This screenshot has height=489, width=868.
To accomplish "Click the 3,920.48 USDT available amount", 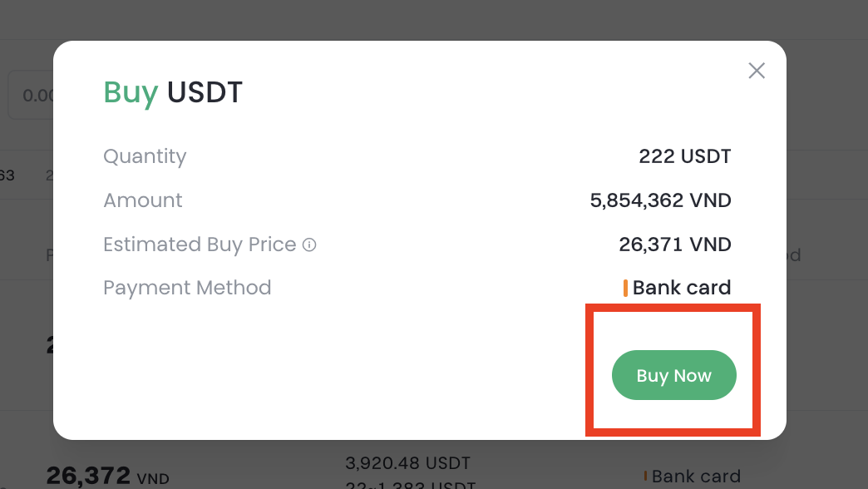I will point(407,462).
